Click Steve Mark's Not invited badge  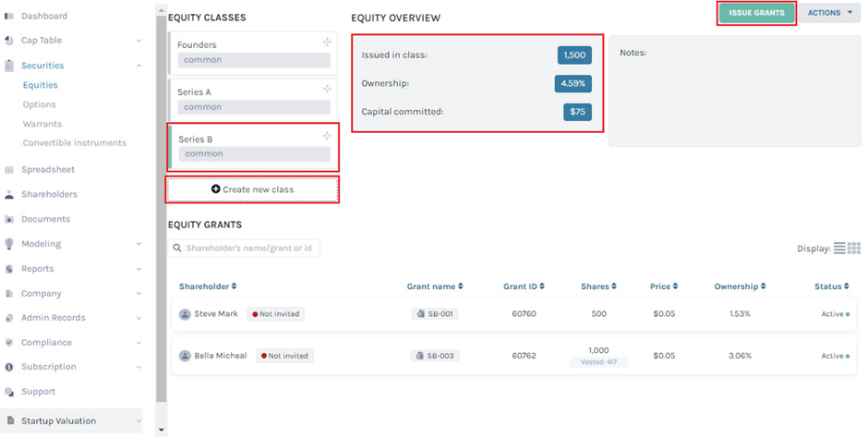pos(276,314)
